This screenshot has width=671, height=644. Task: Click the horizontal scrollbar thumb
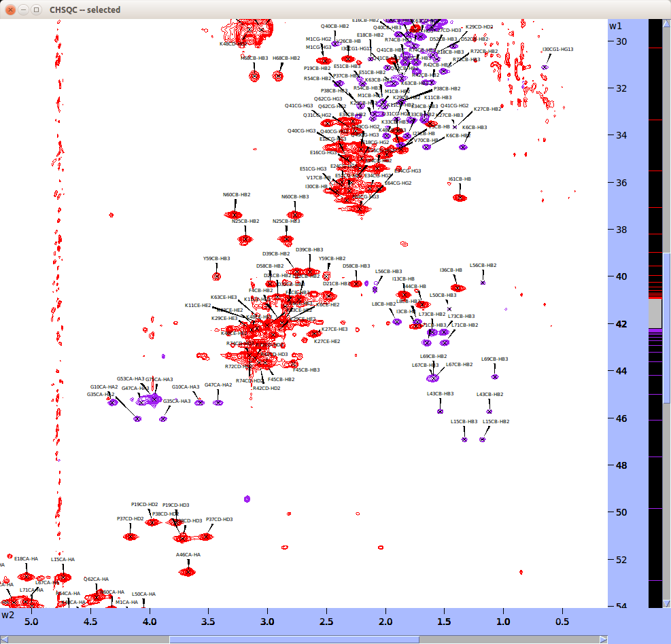(x=294, y=639)
